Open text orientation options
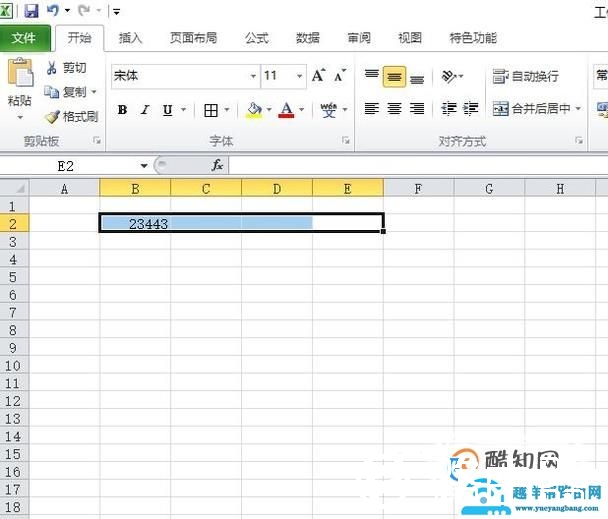The width and height of the screenshot is (608, 519). [x=452, y=76]
